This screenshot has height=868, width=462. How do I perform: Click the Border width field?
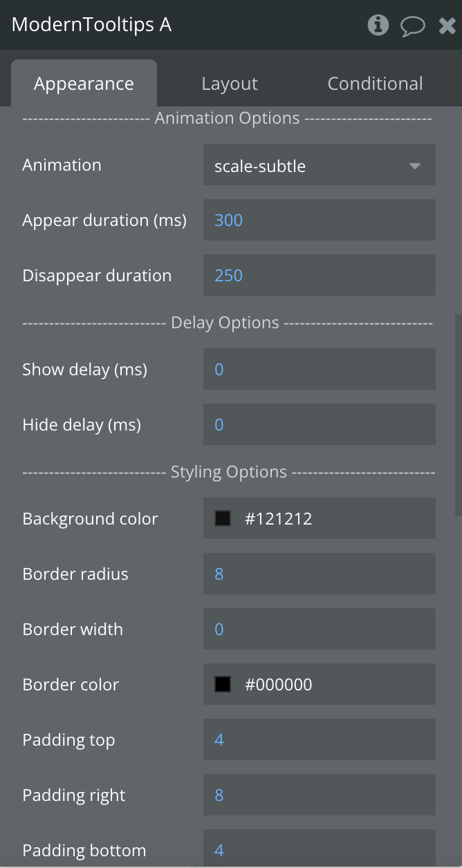[320, 629]
